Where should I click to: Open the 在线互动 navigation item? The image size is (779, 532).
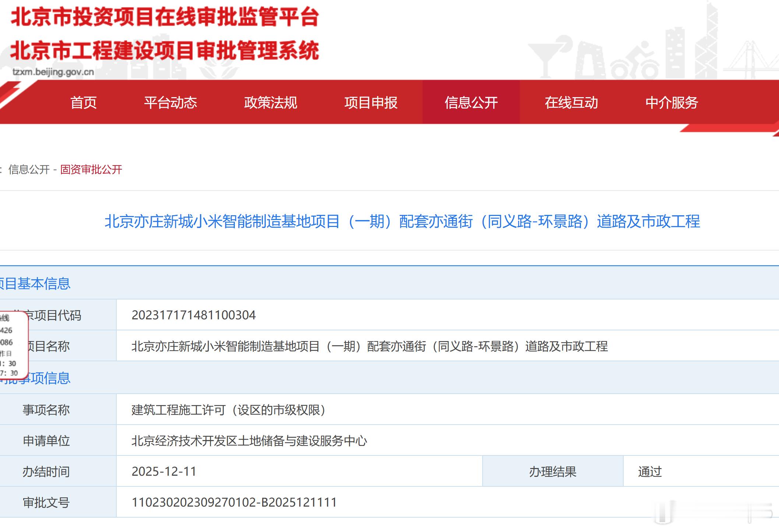click(x=571, y=103)
